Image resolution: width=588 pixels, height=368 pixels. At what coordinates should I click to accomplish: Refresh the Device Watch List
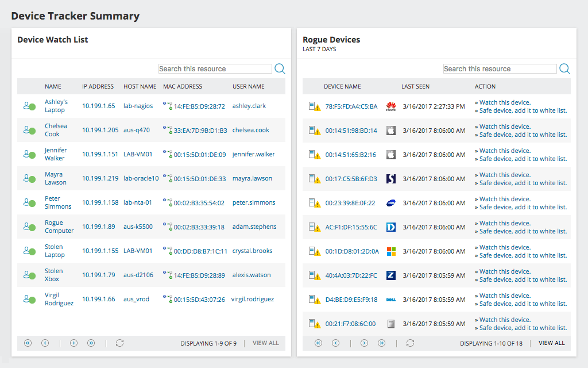click(x=119, y=343)
